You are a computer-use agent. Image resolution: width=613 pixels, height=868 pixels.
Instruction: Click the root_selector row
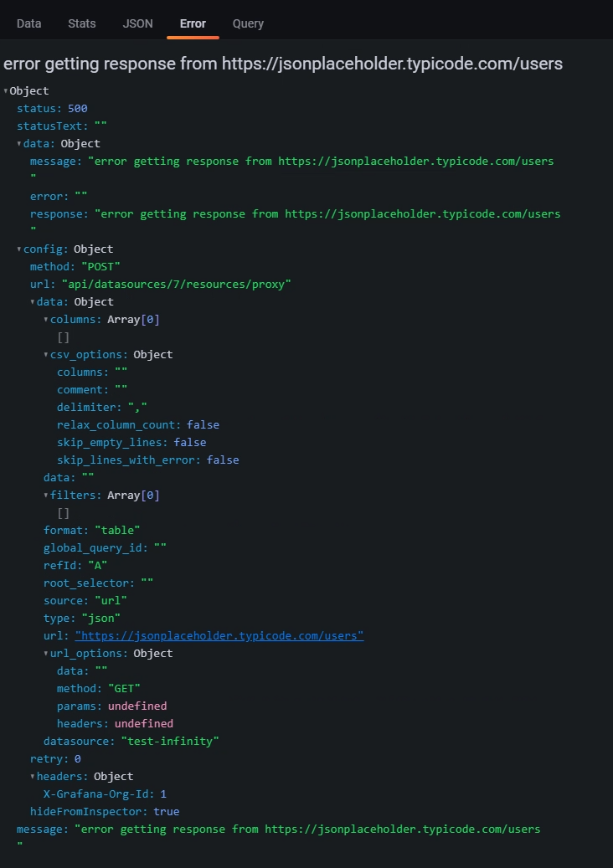coord(98,583)
